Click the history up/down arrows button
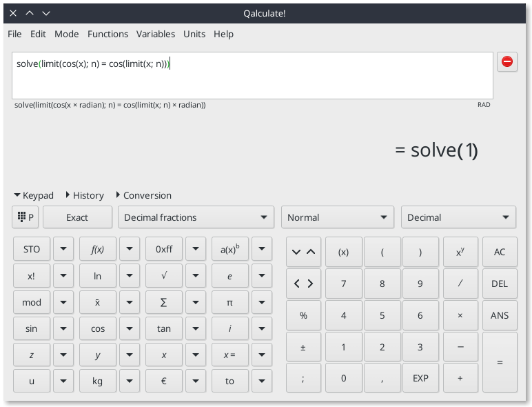The width and height of the screenshot is (532, 407). pos(303,252)
